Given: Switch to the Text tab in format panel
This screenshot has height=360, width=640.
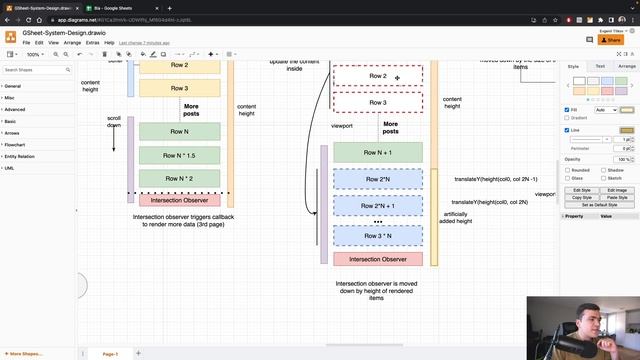Looking at the screenshot, I should pyautogui.click(x=600, y=66).
